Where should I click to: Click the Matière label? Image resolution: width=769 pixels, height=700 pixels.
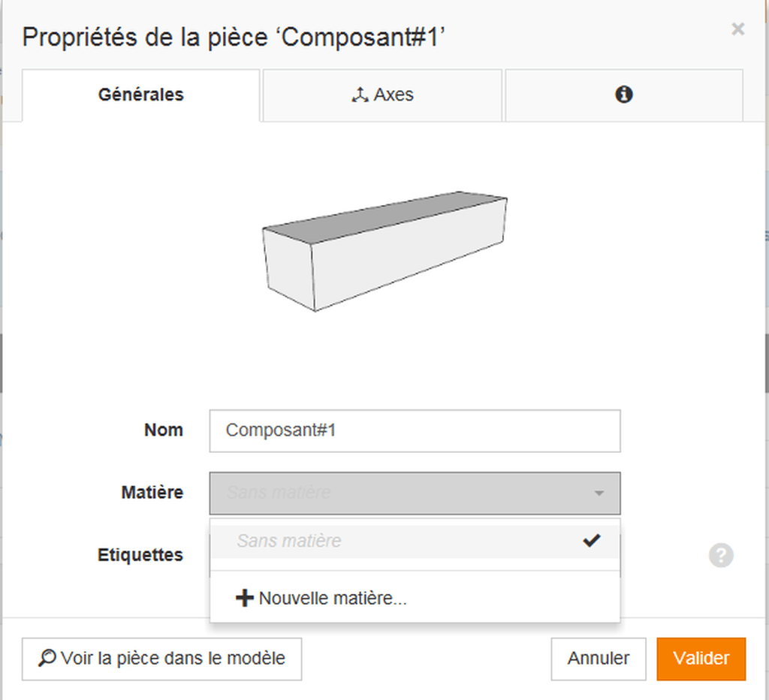[152, 492]
